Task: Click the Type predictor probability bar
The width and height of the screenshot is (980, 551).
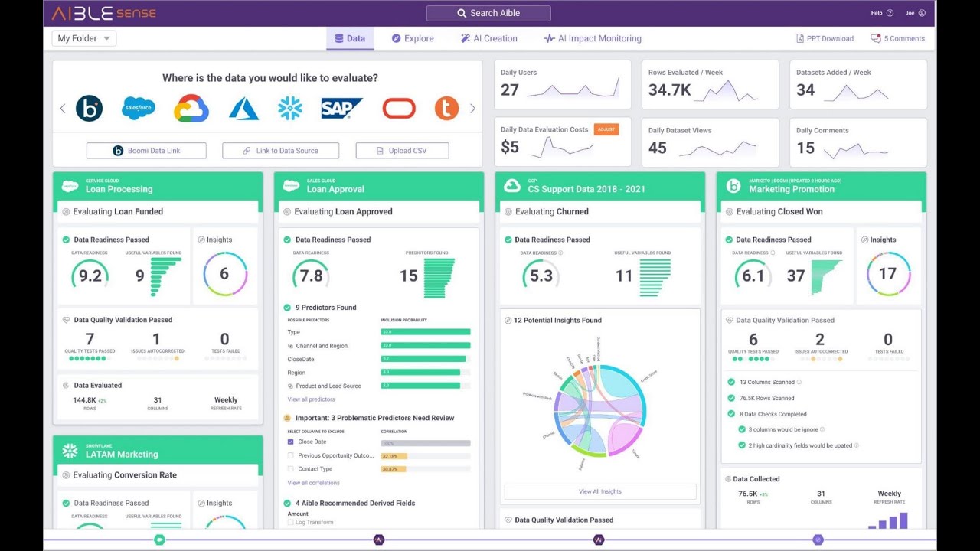Action: point(426,332)
